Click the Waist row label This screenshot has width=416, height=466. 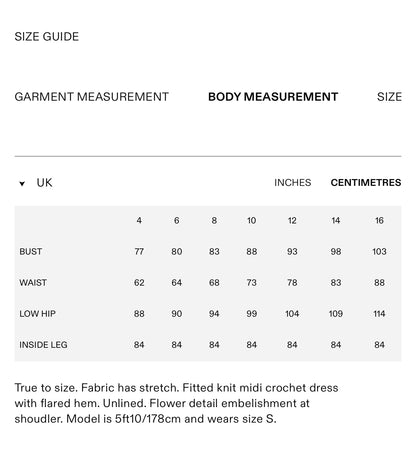click(33, 283)
